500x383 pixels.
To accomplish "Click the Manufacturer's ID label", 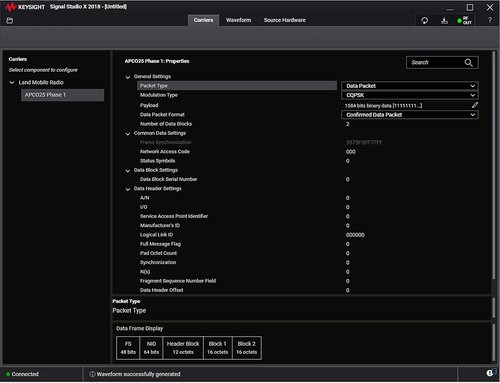I will (160, 225).
